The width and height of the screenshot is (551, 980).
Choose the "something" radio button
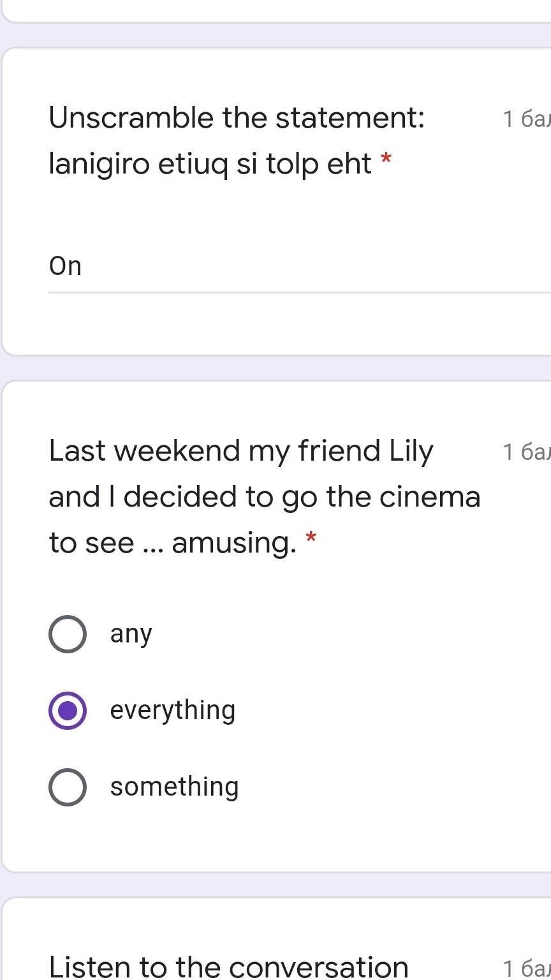[x=68, y=787]
